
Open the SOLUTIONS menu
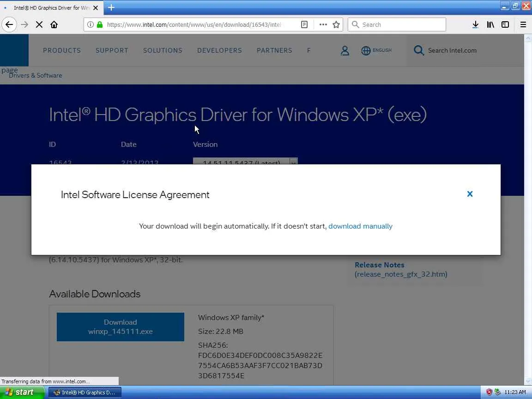click(163, 50)
